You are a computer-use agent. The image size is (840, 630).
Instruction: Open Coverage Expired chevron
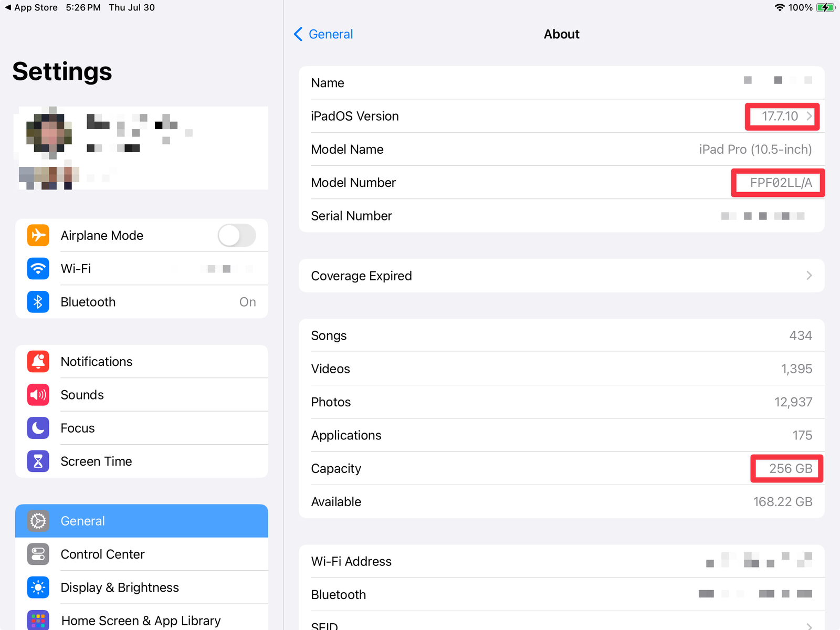[x=810, y=276]
